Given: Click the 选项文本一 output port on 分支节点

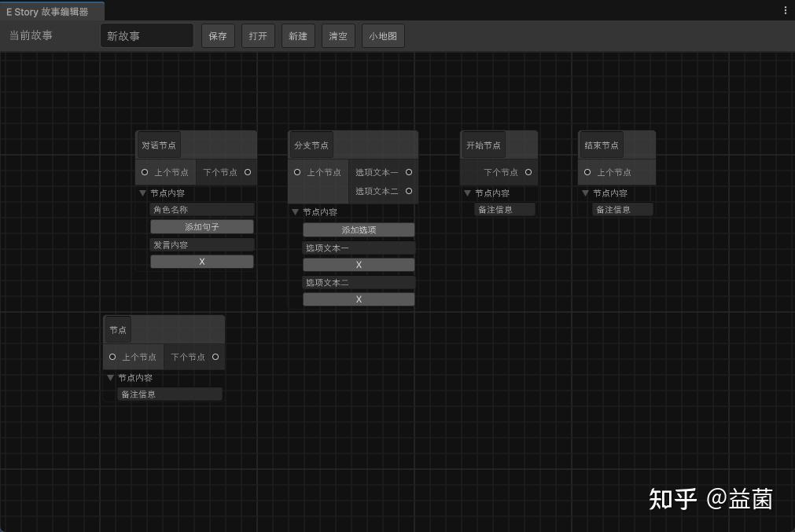Looking at the screenshot, I should [x=409, y=172].
